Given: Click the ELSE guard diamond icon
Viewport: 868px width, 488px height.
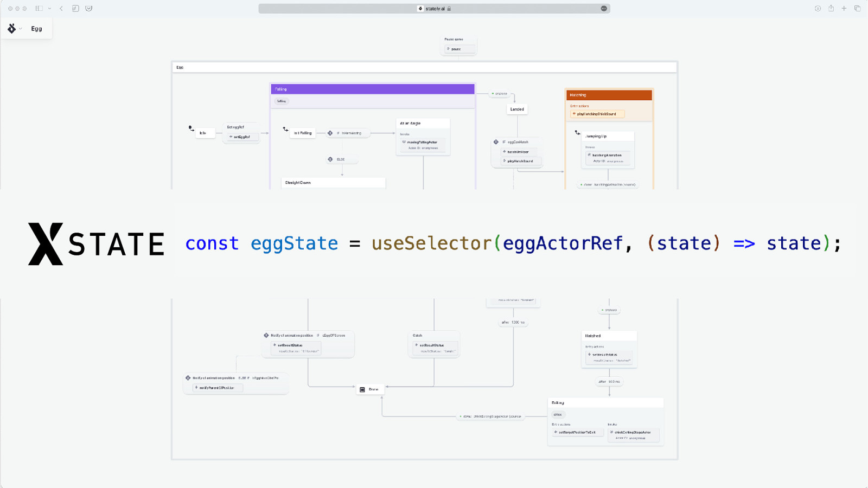Looking at the screenshot, I should [x=330, y=159].
